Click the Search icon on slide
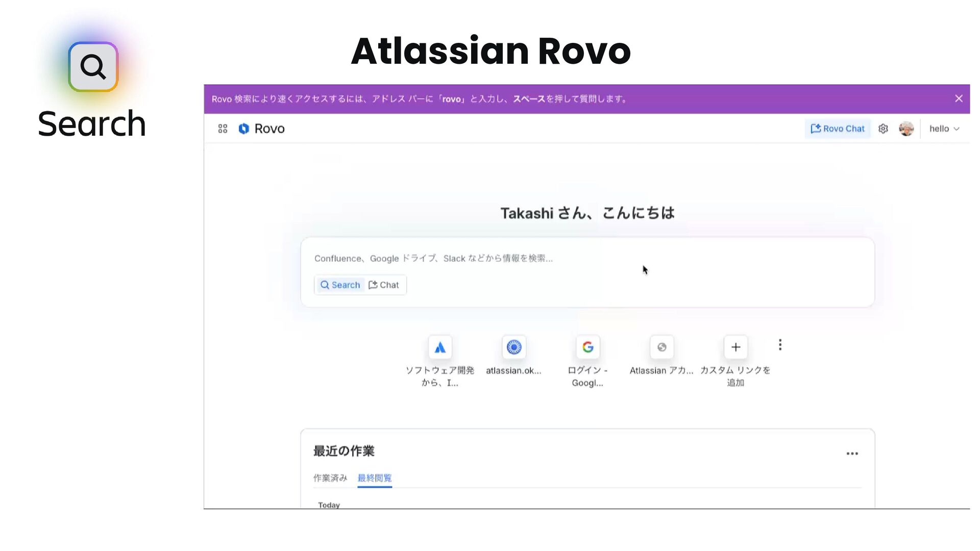This screenshot has width=980, height=551. [93, 67]
